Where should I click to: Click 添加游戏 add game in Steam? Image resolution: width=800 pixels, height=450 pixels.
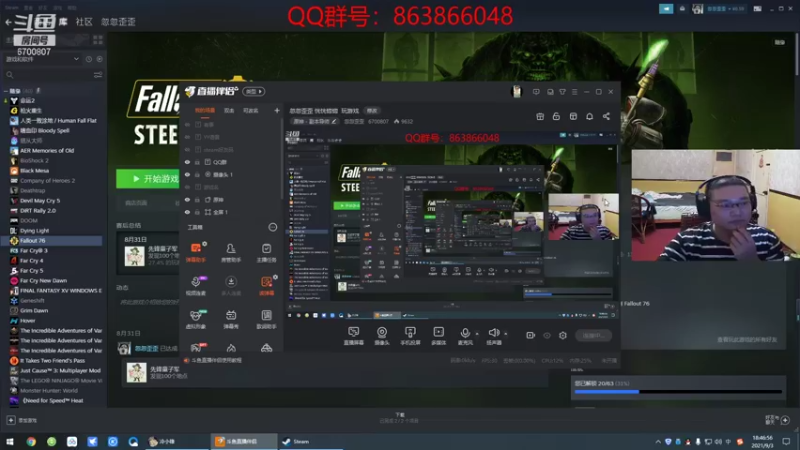click(x=22, y=420)
